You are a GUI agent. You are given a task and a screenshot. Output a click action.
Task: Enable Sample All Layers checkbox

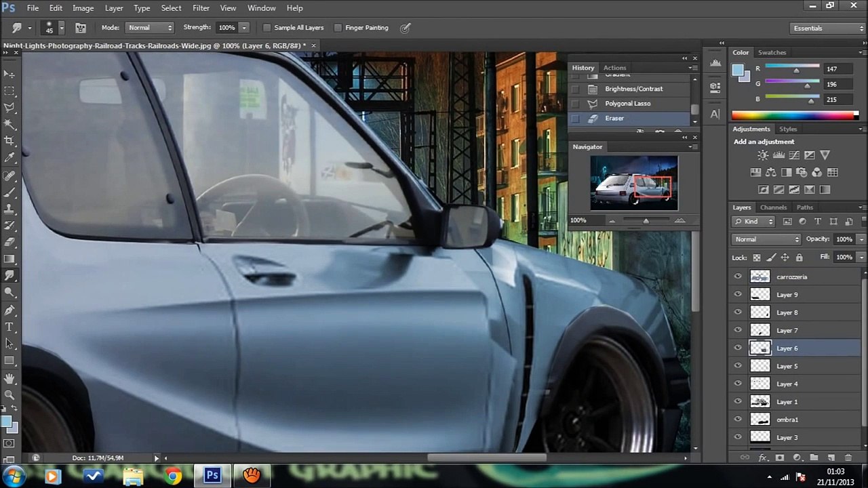(267, 28)
